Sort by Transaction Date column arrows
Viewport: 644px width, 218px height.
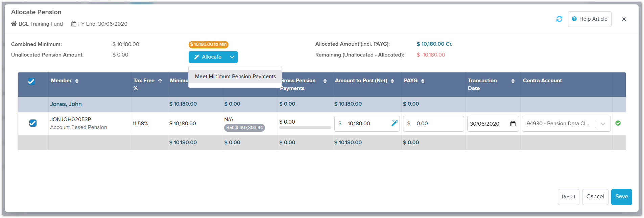pyautogui.click(x=513, y=81)
